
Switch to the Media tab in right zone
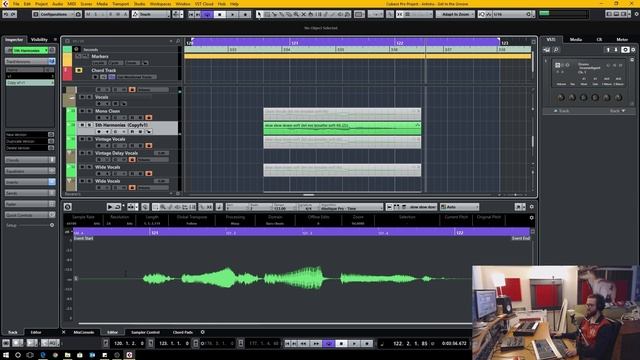[576, 40]
